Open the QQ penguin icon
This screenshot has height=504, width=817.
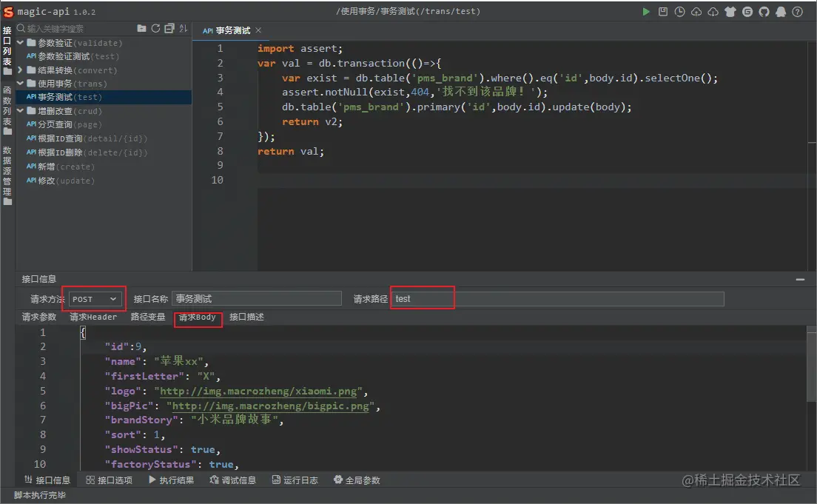point(781,11)
